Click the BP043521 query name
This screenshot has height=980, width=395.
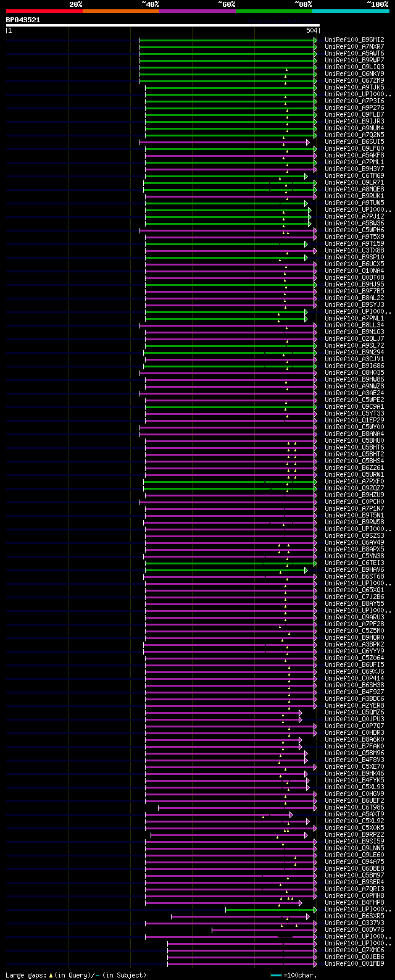(x=23, y=20)
